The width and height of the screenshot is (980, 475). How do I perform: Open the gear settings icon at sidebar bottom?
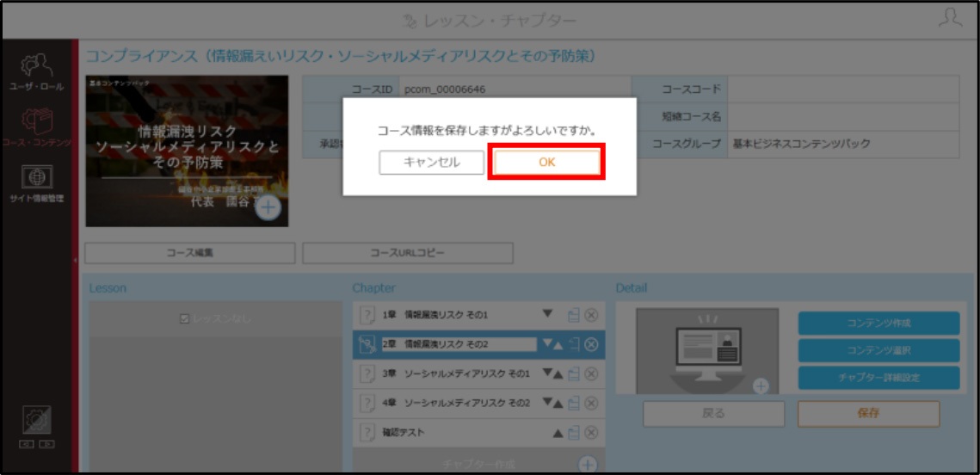pos(36,421)
